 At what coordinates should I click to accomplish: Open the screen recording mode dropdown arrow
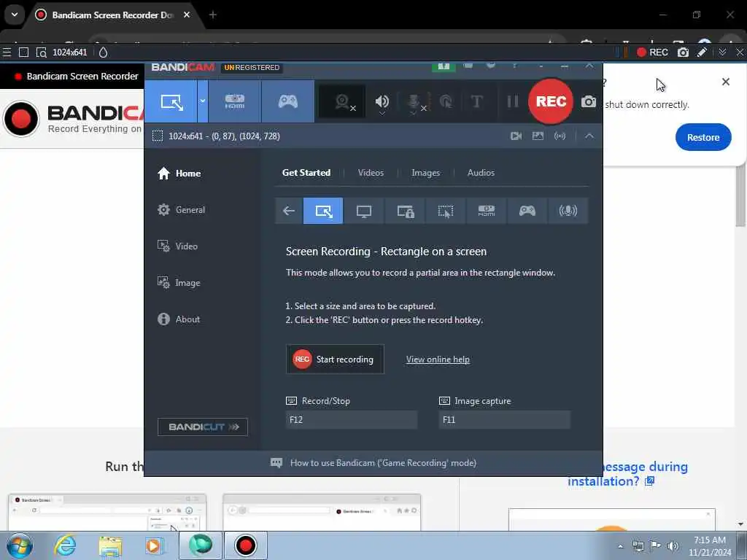point(203,101)
